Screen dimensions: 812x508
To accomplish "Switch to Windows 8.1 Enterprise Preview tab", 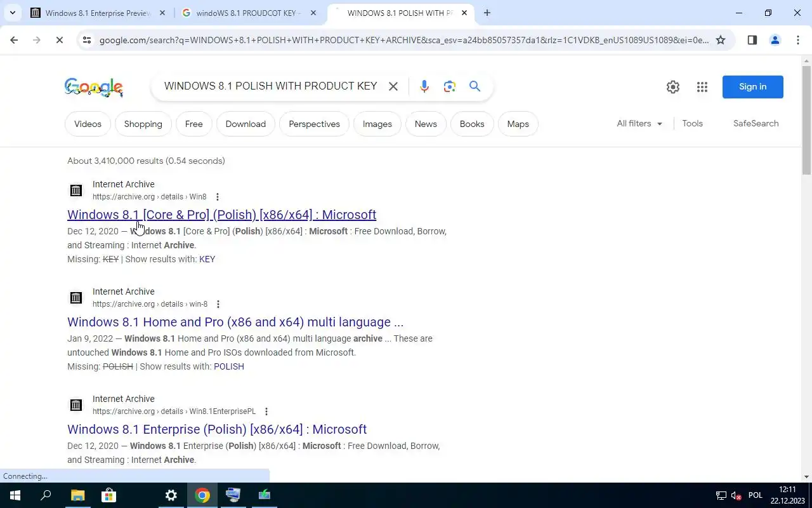I will [x=98, y=13].
